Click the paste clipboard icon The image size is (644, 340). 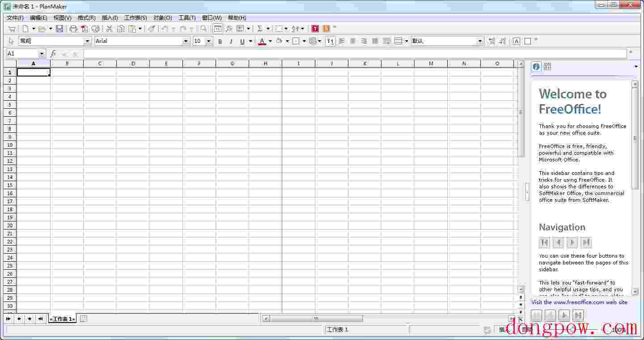coord(132,29)
